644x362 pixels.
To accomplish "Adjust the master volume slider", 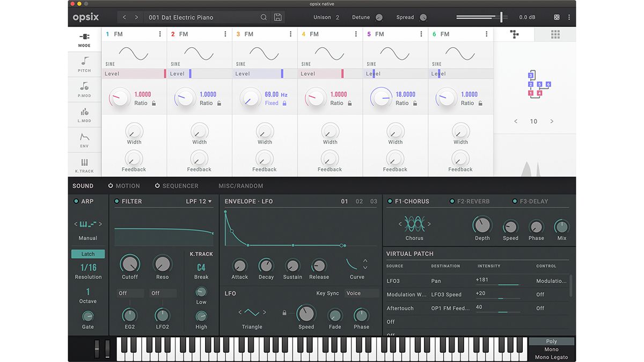I will (x=483, y=17).
